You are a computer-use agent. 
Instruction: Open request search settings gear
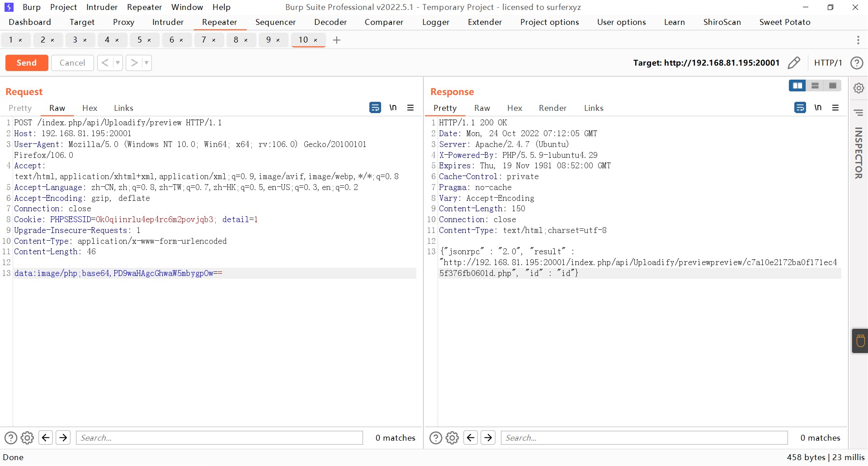coord(27,438)
